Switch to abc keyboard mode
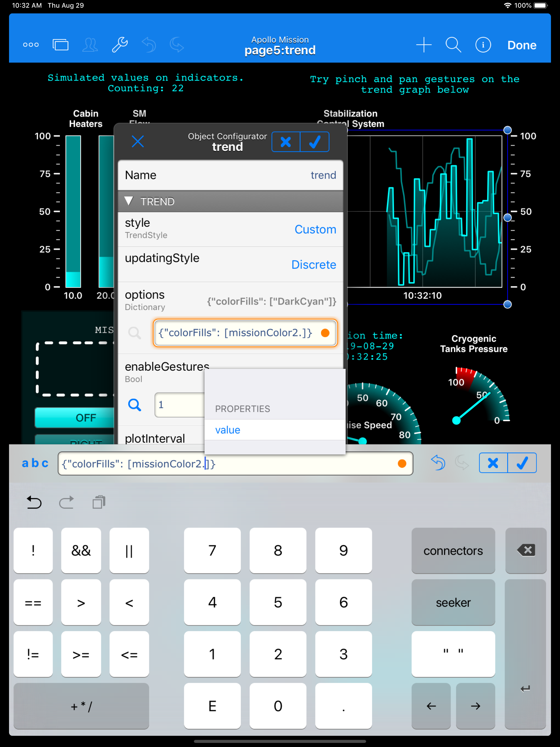 pyautogui.click(x=35, y=463)
